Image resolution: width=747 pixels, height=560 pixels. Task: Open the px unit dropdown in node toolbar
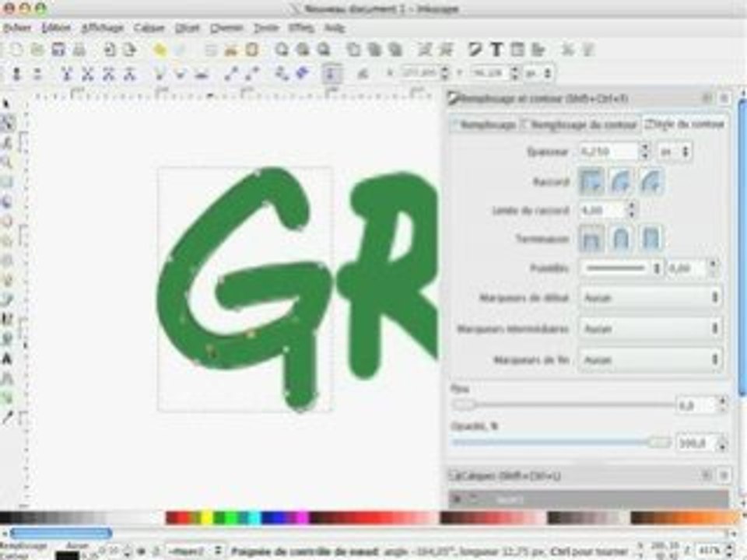pyautogui.click(x=538, y=73)
